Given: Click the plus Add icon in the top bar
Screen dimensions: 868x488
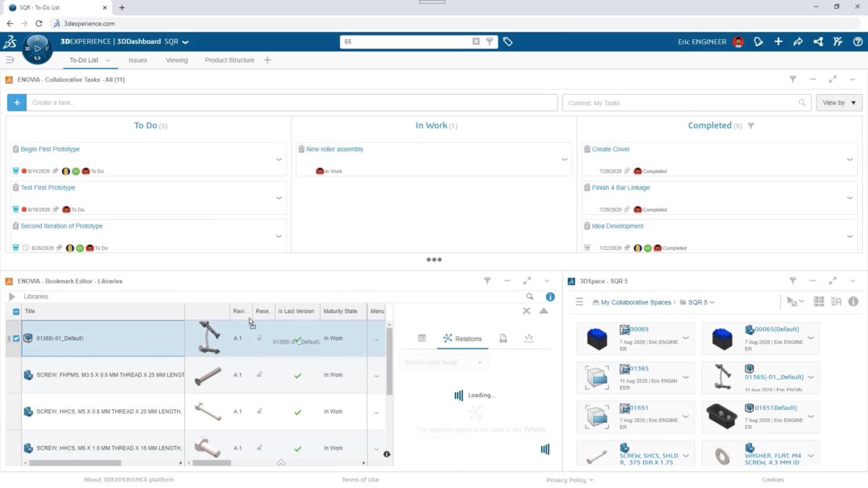Looking at the screenshot, I should point(778,42).
